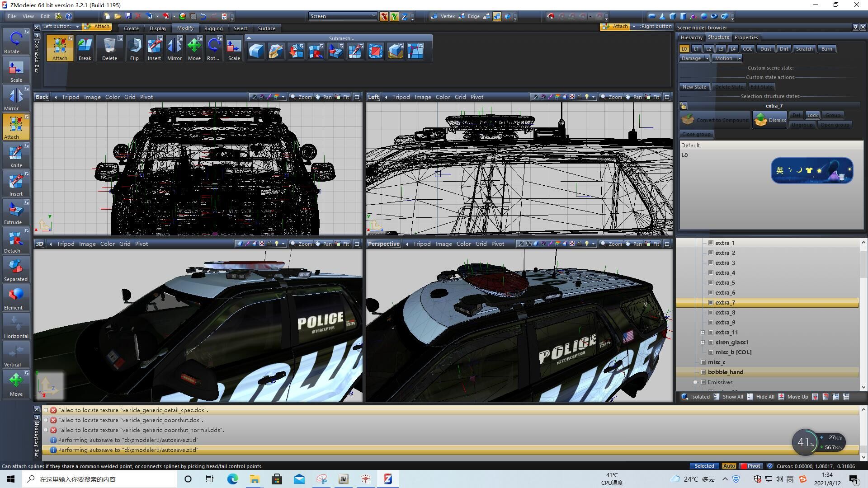Choose the Element tool
The height and width of the screenshot is (488, 868).
[16, 298]
